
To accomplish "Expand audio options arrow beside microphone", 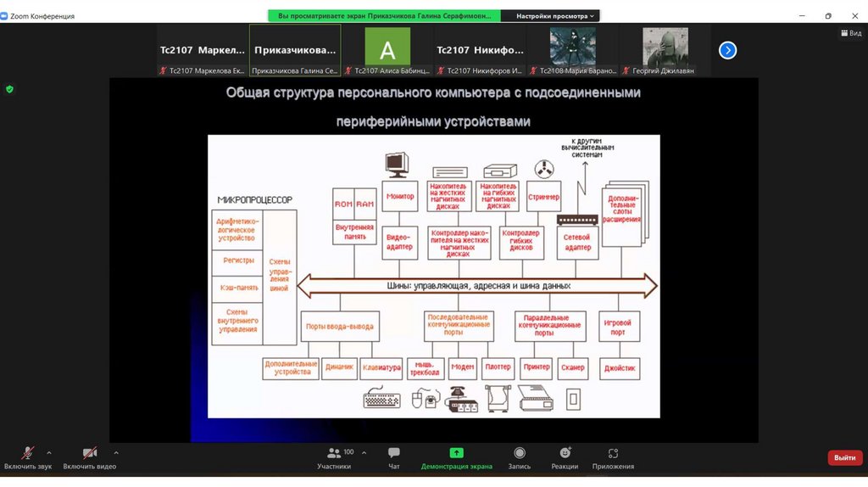I will [49, 453].
